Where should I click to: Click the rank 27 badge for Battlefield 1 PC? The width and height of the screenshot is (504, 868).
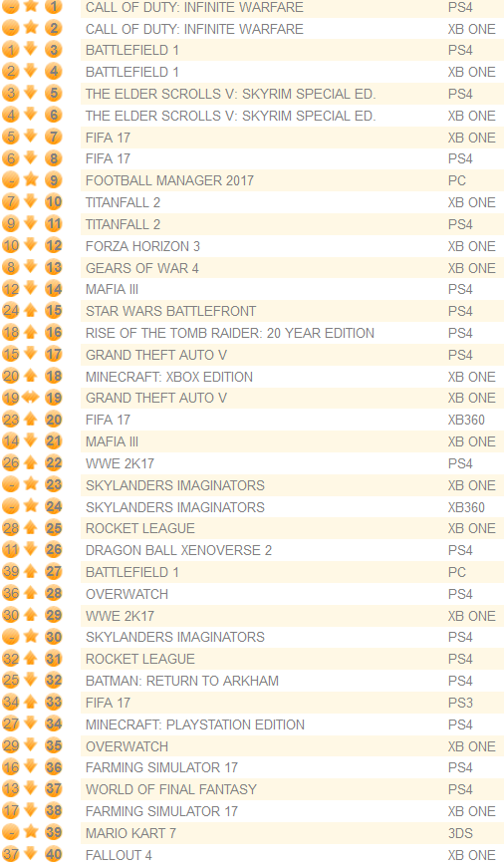[x=54, y=572]
